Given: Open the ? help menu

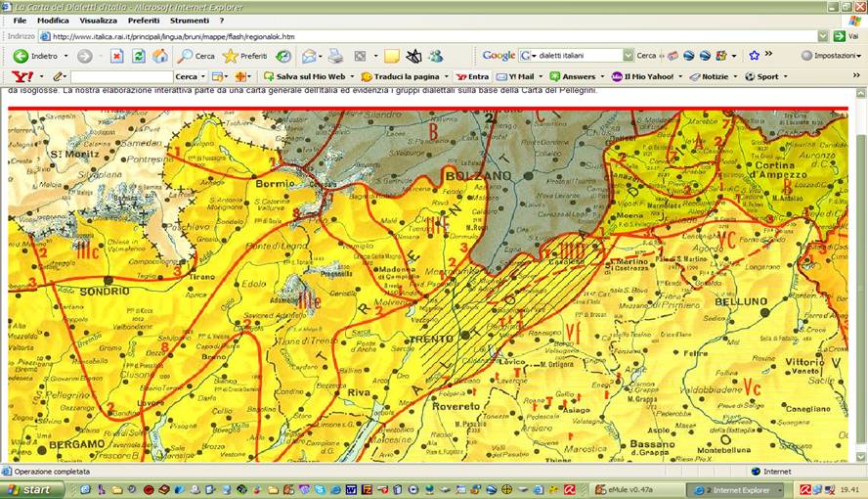Looking at the screenshot, I should 222,21.
